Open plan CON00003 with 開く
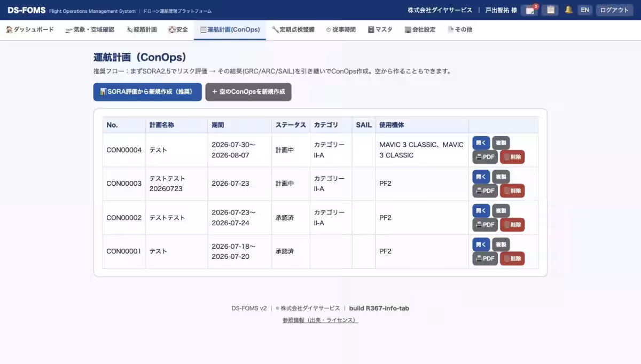The image size is (641, 364). coord(481,177)
